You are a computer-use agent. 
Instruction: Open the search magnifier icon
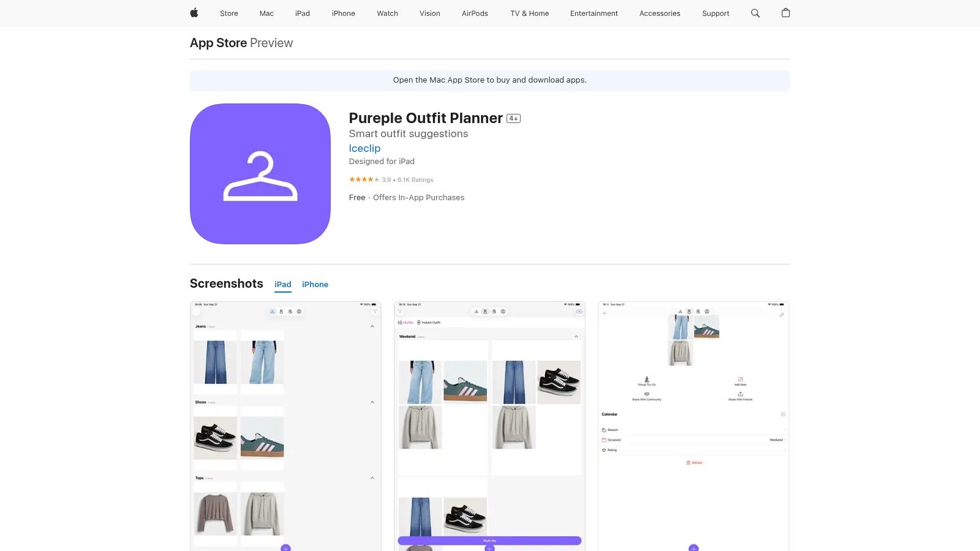click(755, 13)
